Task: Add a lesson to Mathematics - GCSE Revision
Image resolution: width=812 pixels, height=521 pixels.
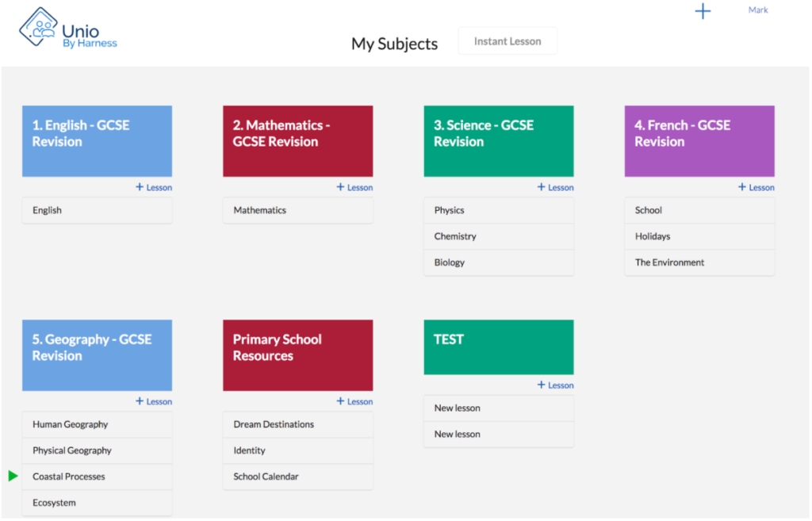Action: coord(354,188)
